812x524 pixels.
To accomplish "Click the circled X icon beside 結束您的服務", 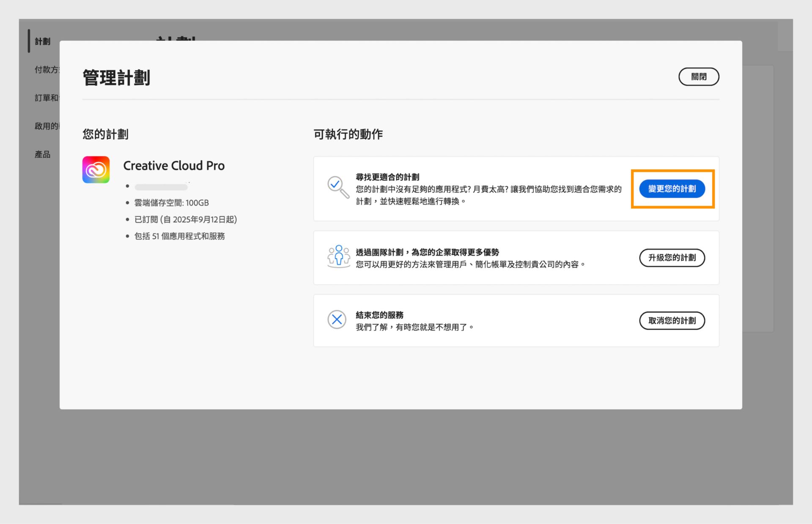I will pos(337,320).
